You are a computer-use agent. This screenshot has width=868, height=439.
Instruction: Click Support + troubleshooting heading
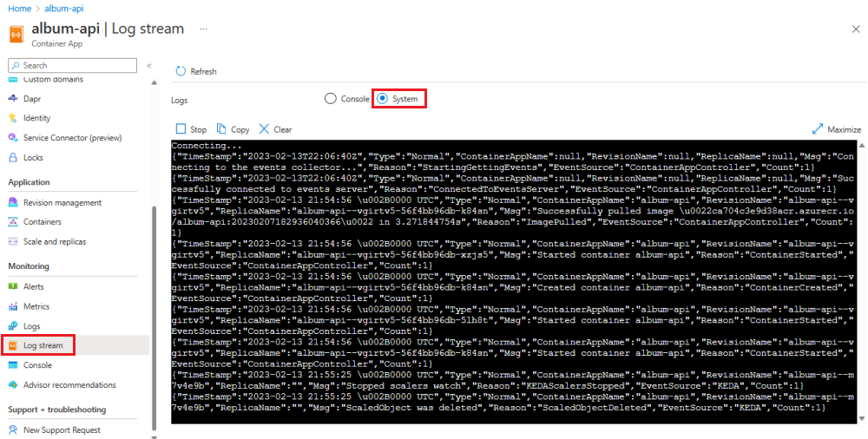point(57,410)
